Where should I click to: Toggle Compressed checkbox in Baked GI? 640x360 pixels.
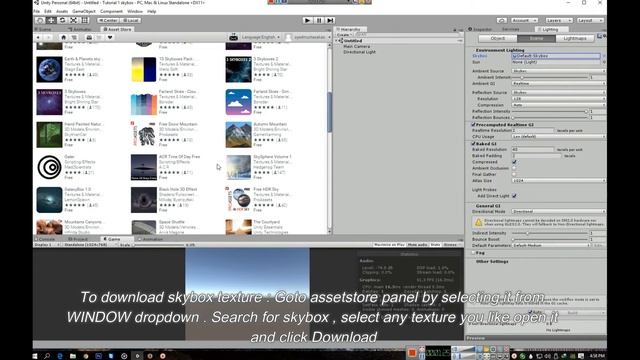[x=514, y=162]
